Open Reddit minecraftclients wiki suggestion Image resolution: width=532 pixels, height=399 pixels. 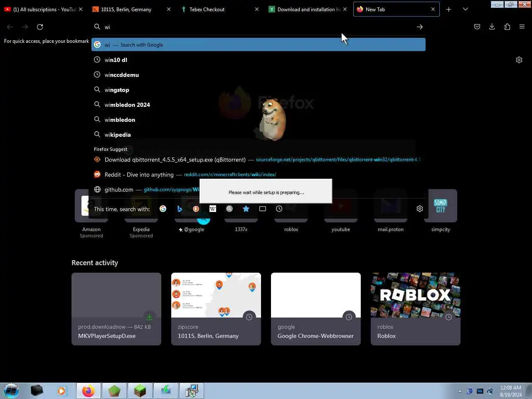(259, 175)
